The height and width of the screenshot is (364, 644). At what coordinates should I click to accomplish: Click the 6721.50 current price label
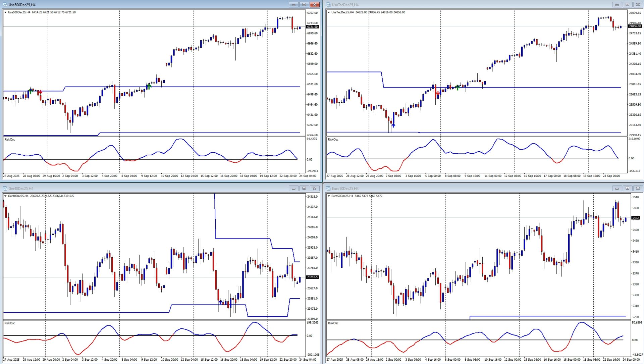(312, 27)
